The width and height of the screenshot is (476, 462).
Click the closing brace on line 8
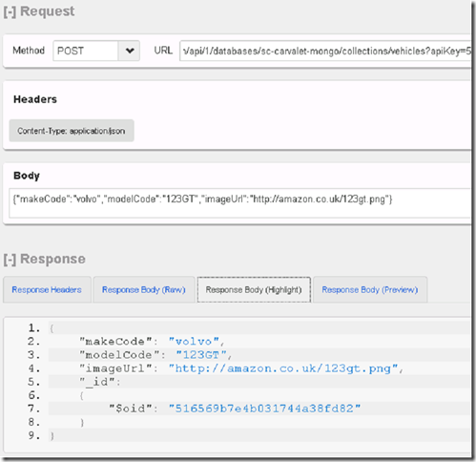[x=82, y=423]
